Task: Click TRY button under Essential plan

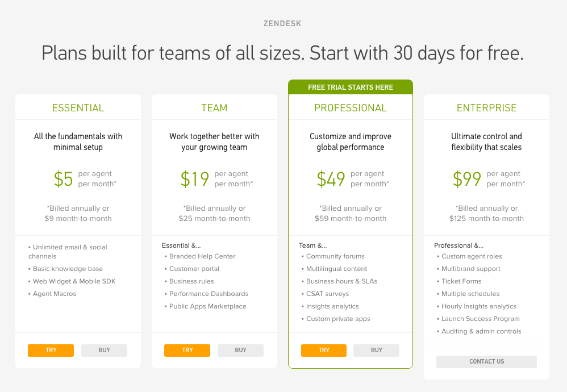Action: (x=51, y=350)
